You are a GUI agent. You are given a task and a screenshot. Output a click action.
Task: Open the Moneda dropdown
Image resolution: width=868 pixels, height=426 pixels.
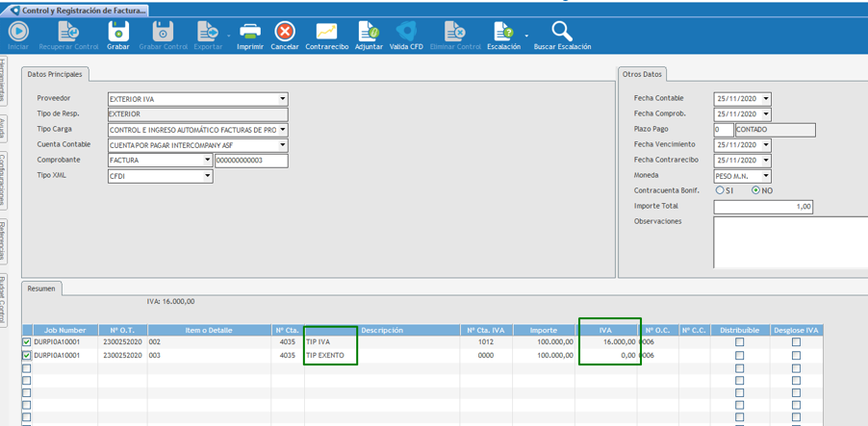coord(766,176)
